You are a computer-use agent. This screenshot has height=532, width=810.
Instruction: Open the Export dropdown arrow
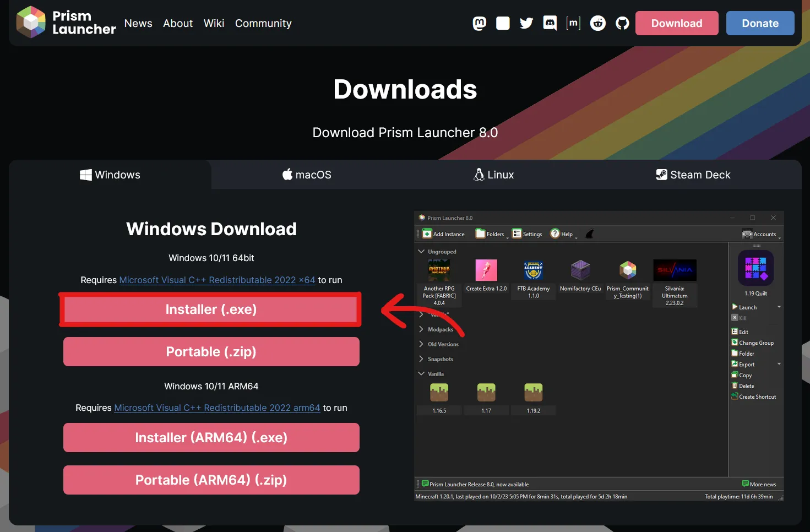(779, 364)
